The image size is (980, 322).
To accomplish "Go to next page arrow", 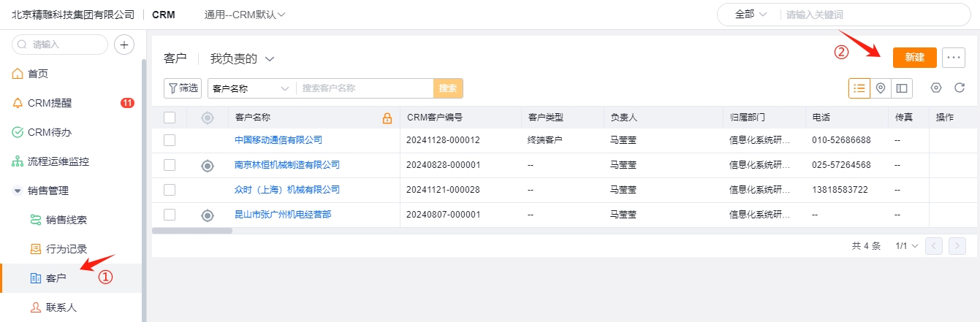I will [x=957, y=246].
